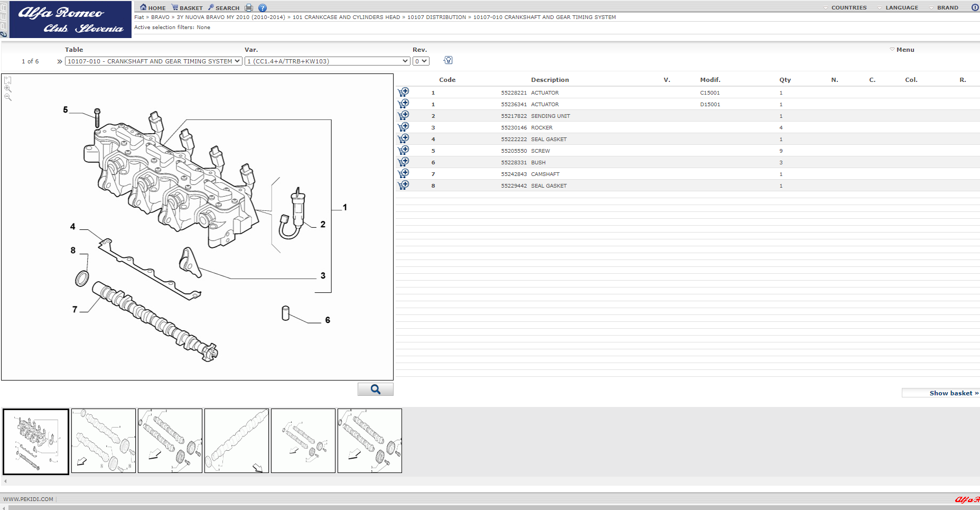Go to the HOME page
Viewport: 980px width, 510px height.
153,8
